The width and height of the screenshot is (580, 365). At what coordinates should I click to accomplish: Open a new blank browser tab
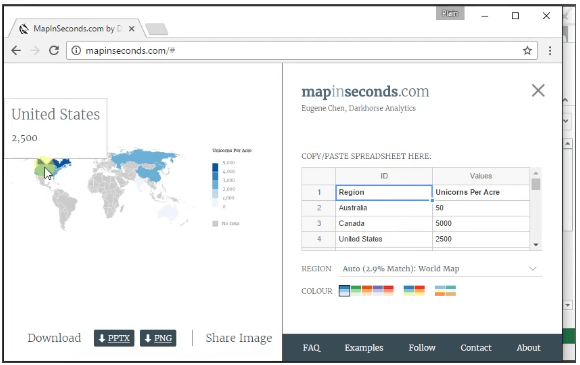point(157,29)
